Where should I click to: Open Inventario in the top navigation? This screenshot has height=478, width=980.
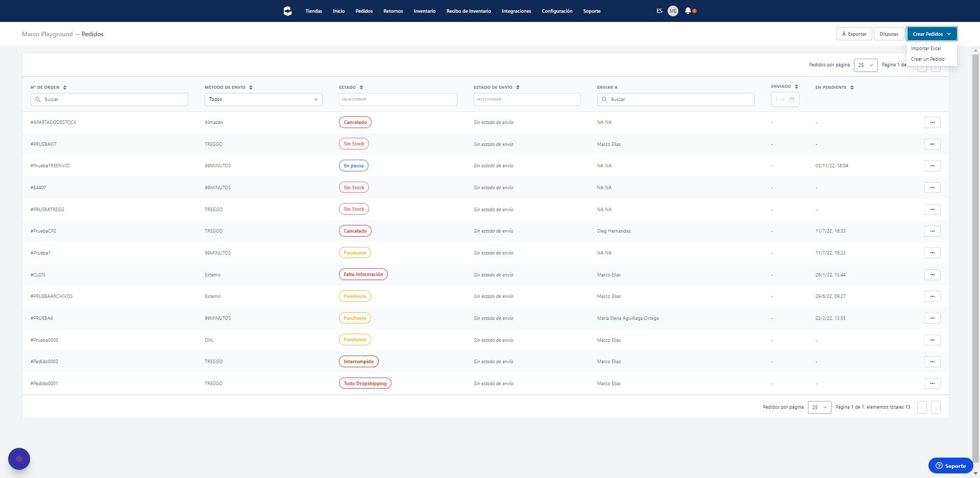(x=425, y=11)
